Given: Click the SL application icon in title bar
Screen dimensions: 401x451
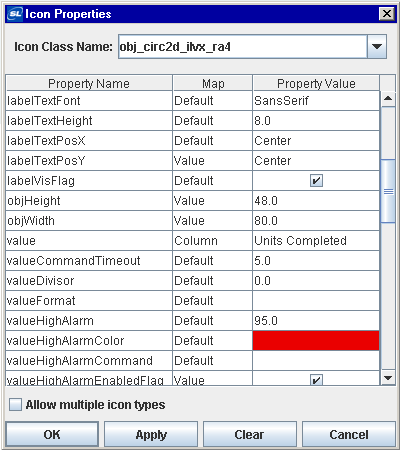Looking at the screenshot, I should tap(15, 14).
